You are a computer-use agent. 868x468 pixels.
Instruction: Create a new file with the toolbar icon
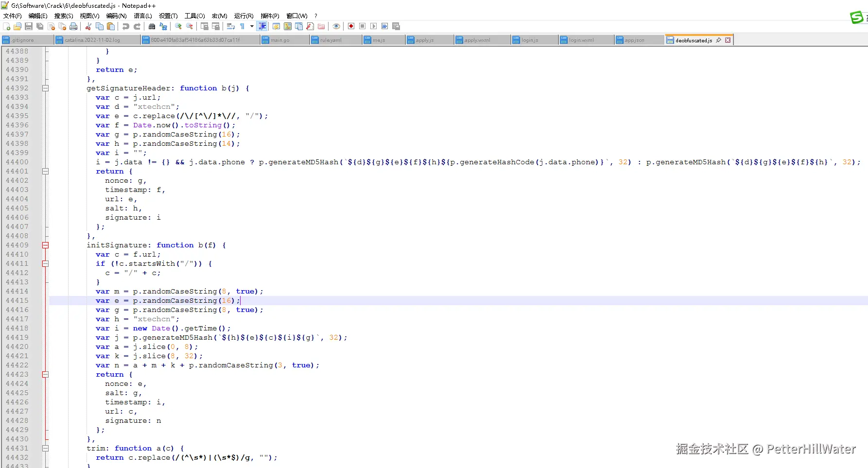click(x=6, y=26)
